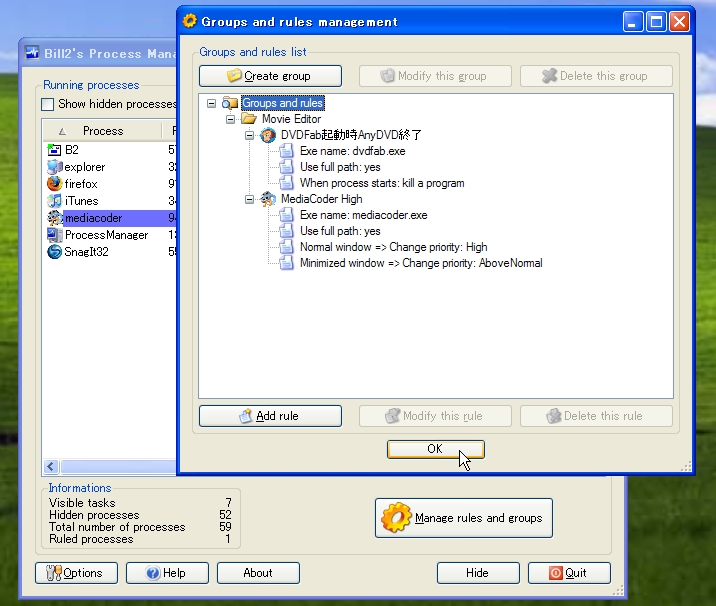The width and height of the screenshot is (716, 606).
Task: Select 'Exe name: mediacoder.exe' entry
Action: [x=363, y=215]
